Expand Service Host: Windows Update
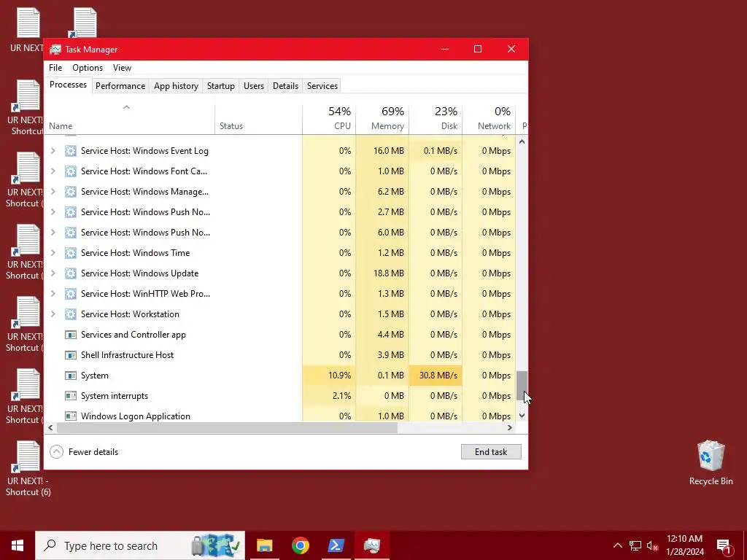 pyautogui.click(x=53, y=273)
